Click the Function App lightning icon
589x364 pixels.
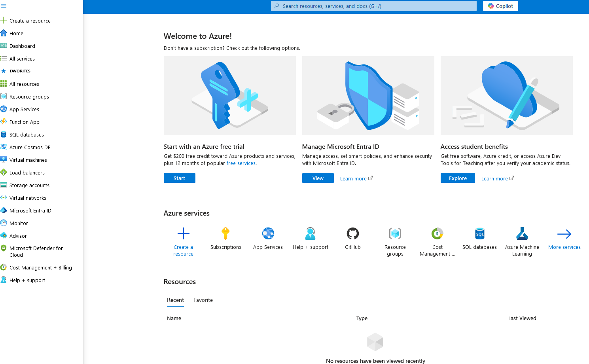[x=4, y=121]
